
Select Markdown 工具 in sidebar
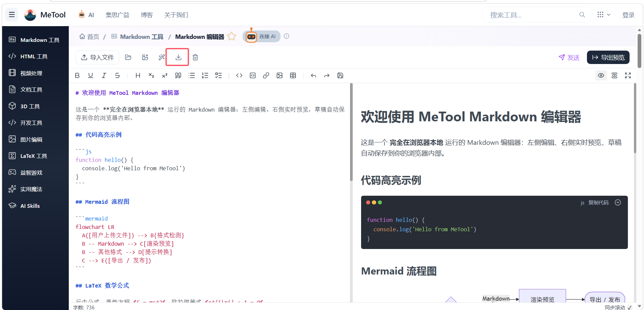(35, 40)
